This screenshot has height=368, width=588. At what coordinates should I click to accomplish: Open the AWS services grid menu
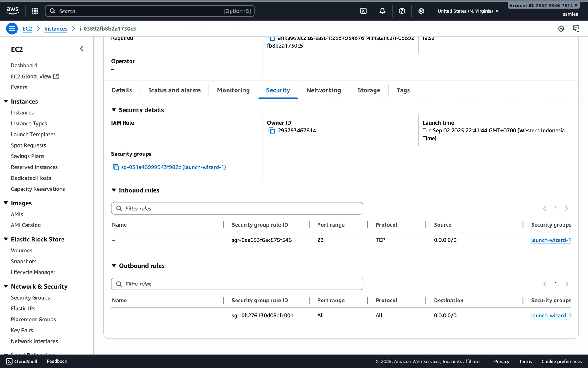35,11
